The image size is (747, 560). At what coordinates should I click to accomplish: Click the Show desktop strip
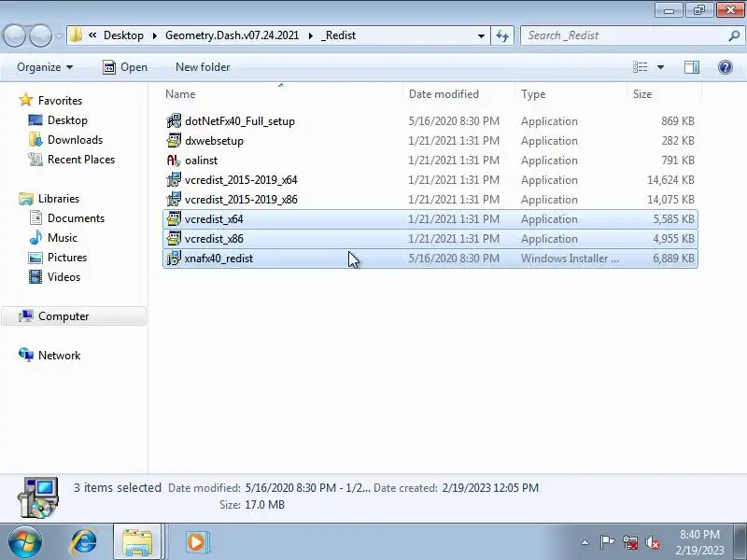click(741, 542)
